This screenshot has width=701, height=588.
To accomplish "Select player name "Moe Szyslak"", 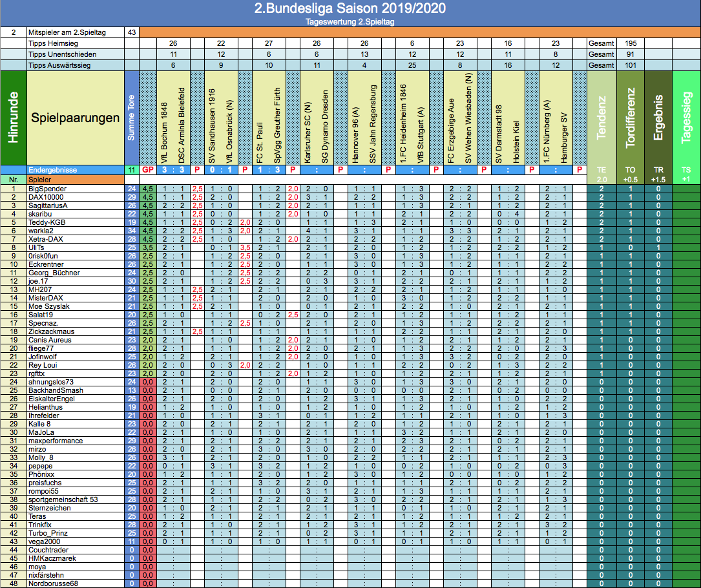I will pos(48,306).
